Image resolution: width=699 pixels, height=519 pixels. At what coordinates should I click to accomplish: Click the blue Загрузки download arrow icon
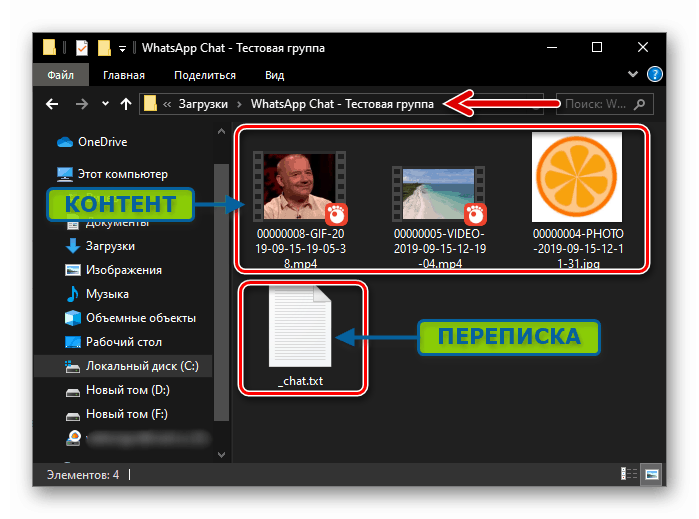coord(73,246)
